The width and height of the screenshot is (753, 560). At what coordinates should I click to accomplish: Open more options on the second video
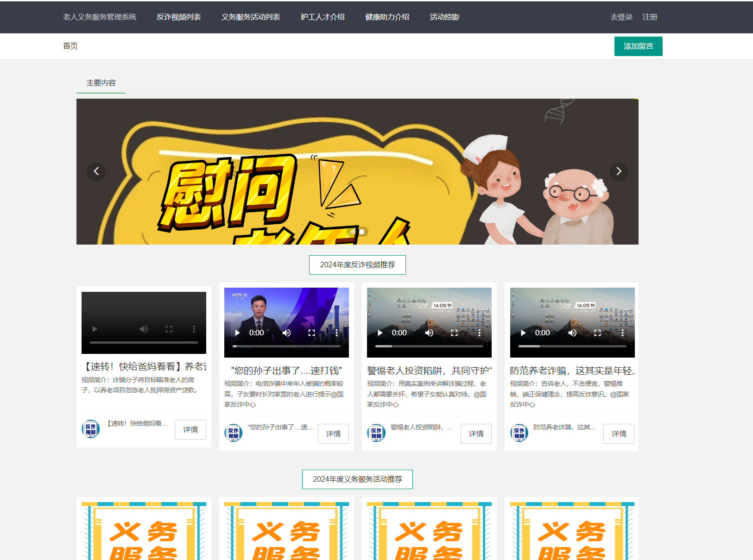(x=336, y=333)
